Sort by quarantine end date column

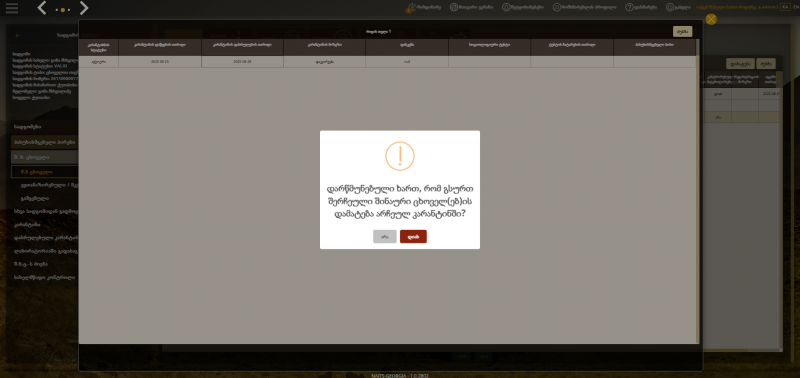pos(242,47)
